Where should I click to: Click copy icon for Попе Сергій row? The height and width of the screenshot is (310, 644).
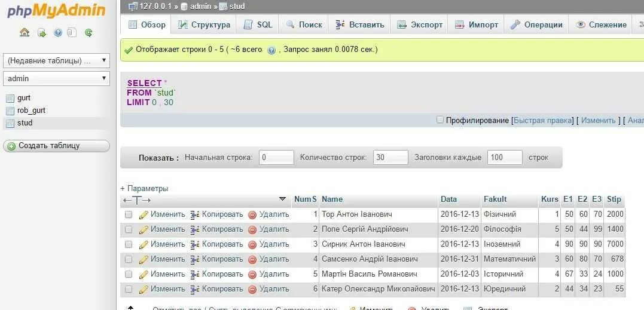195,229
